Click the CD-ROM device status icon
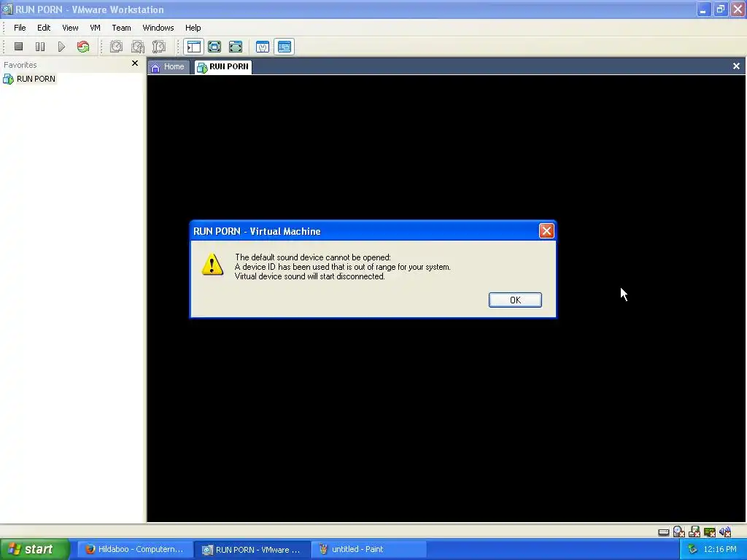The image size is (747, 560). coord(679,532)
